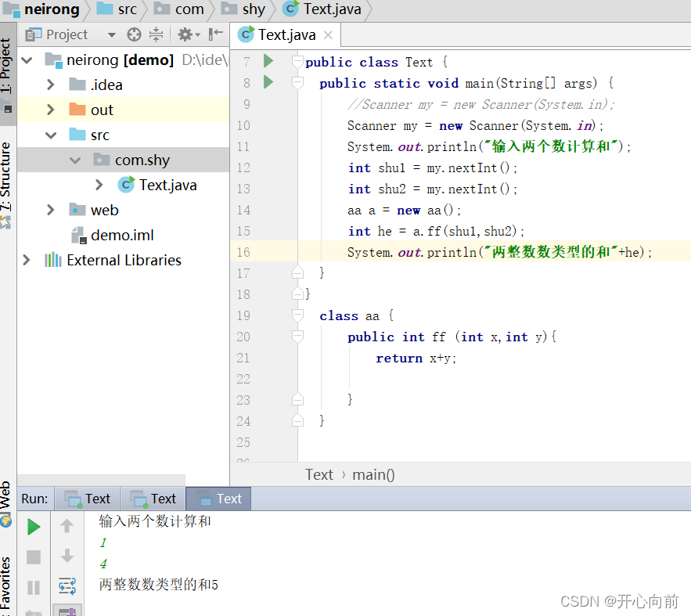
Task: Select Text.java in the project tree
Action: click(158, 185)
